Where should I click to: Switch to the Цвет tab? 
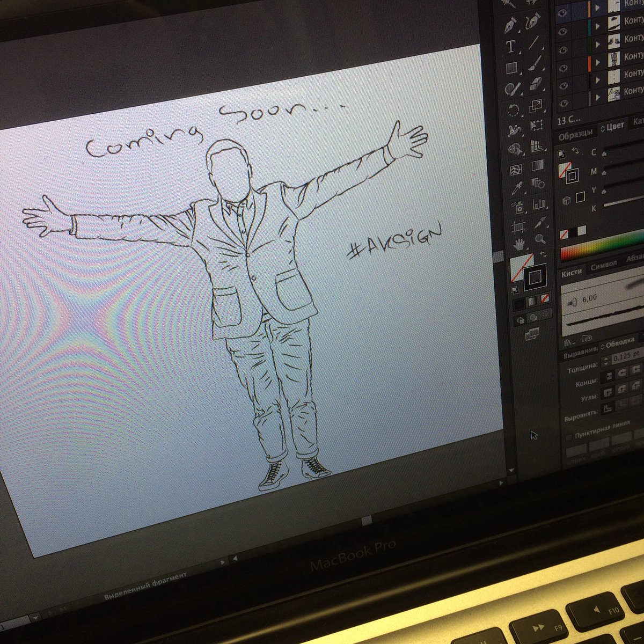[615, 127]
